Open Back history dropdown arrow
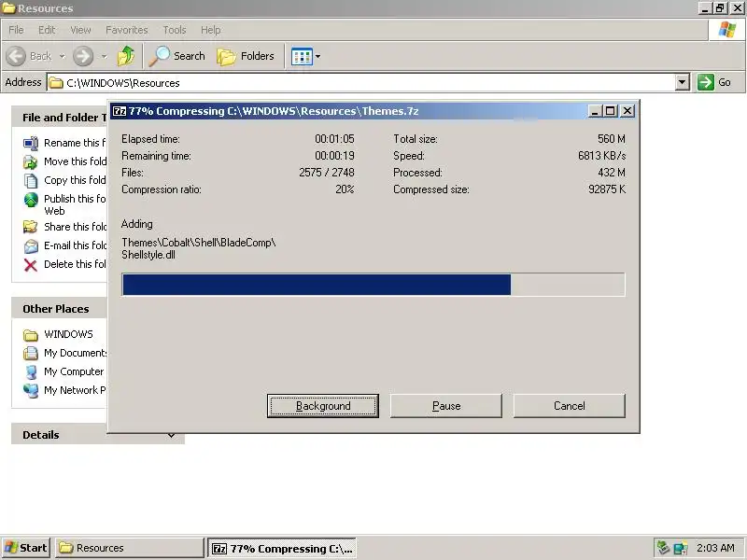The width and height of the screenshot is (747, 560). (x=63, y=57)
